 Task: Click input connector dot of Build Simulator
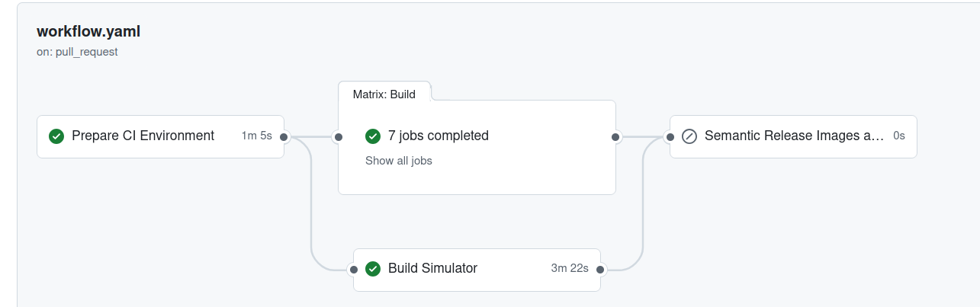coord(353,270)
